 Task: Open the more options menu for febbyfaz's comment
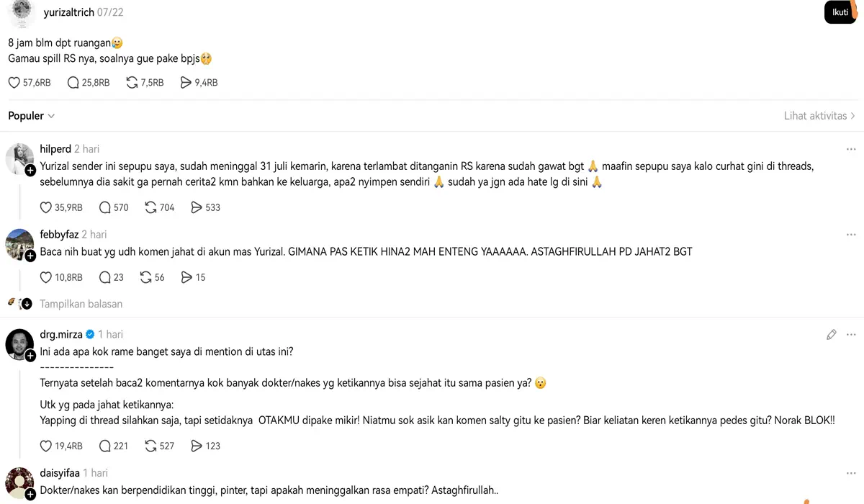[851, 235]
